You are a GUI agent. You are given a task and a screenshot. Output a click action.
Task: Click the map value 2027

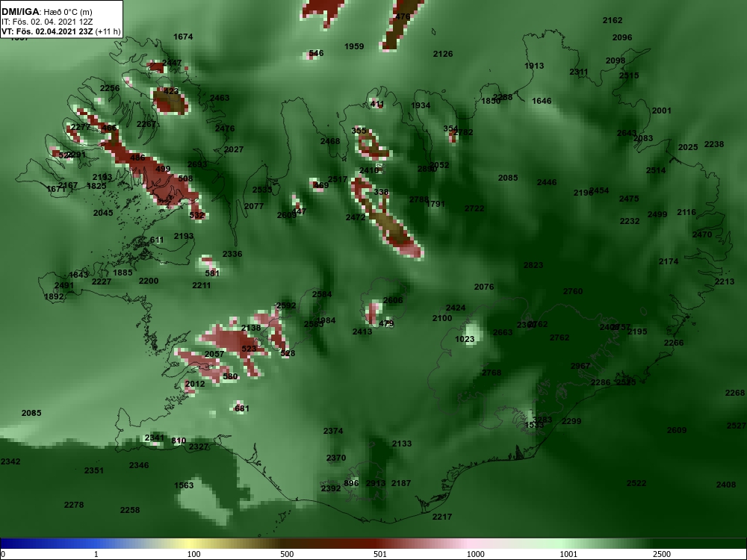(x=233, y=149)
